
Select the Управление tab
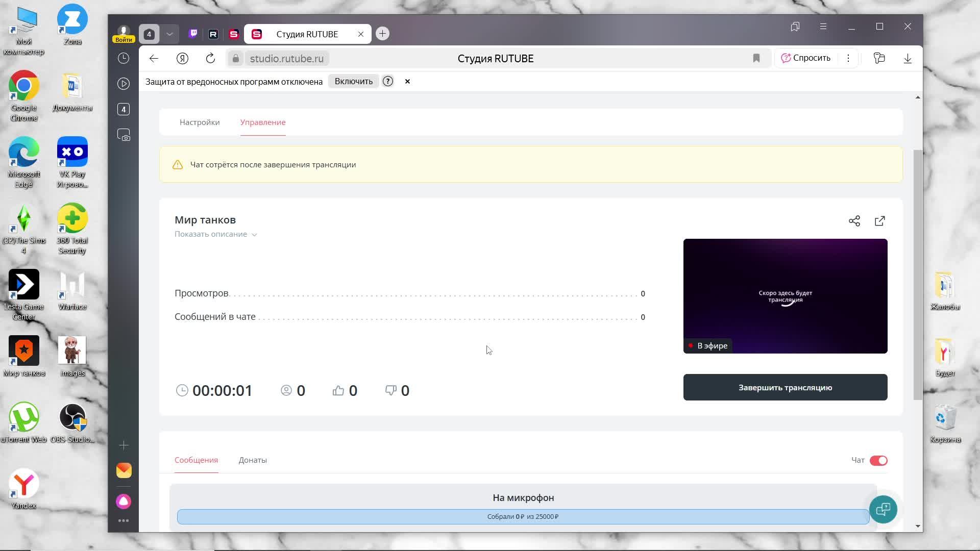pos(263,122)
